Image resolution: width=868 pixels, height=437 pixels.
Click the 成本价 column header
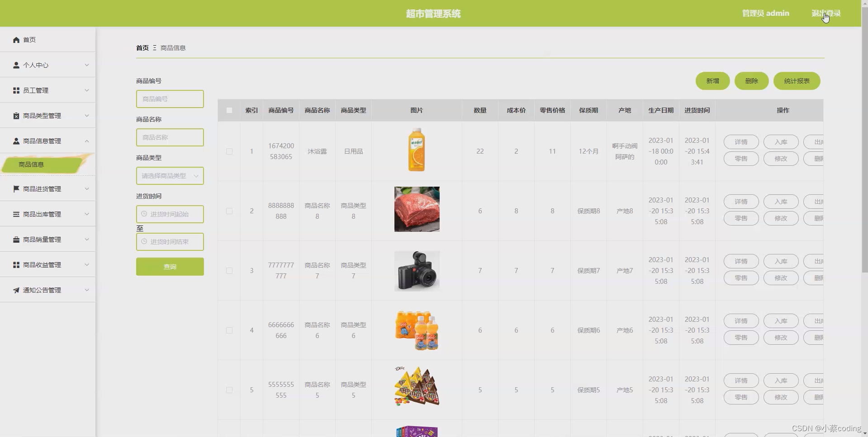point(516,110)
